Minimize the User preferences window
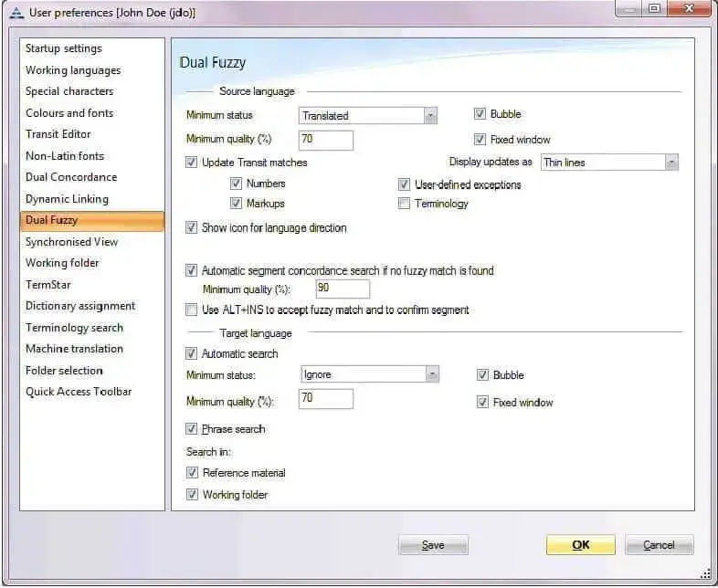The width and height of the screenshot is (718, 588). [629, 8]
